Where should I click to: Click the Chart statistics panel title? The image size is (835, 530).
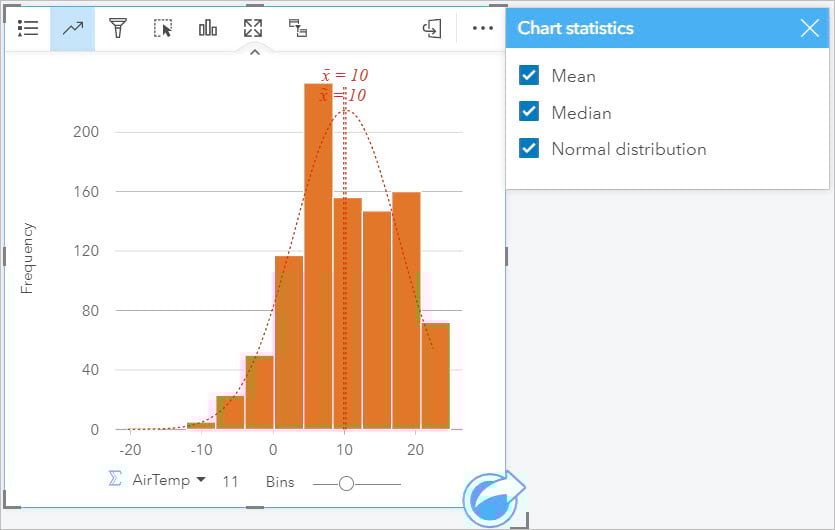[x=576, y=28]
